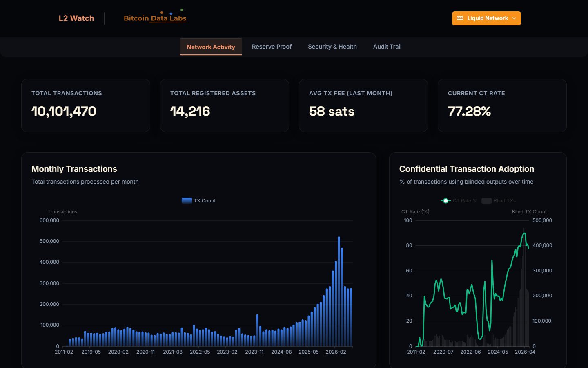Click the L2 Watch logo
The height and width of the screenshot is (368, 588).
tap(76, 18)
